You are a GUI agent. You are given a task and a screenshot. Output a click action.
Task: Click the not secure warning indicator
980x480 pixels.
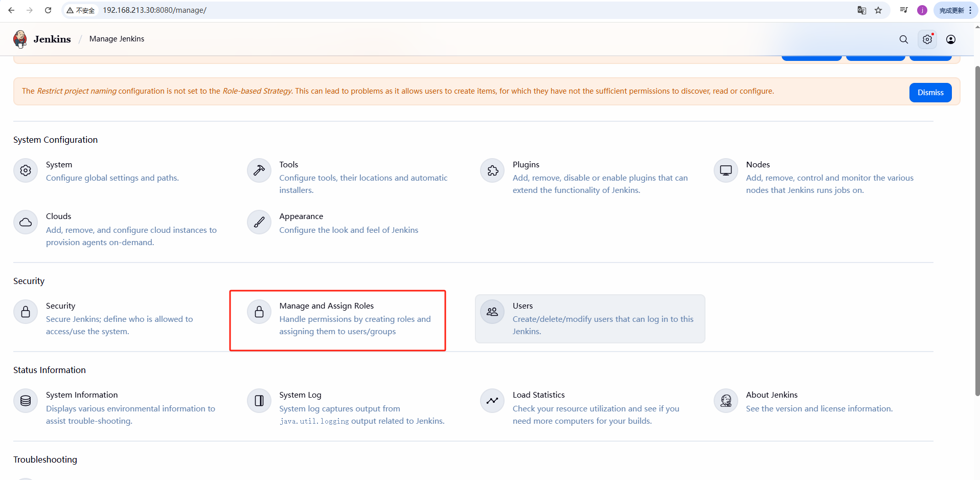click(x=81, y=10)
